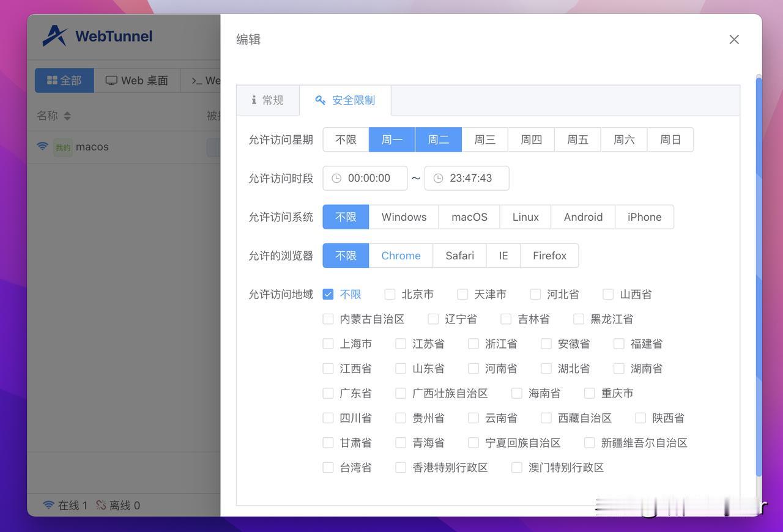Check the 北京市 region checkbox
Image resolution: width=783 pixels, height=532 pixels.
click(388, 293)
